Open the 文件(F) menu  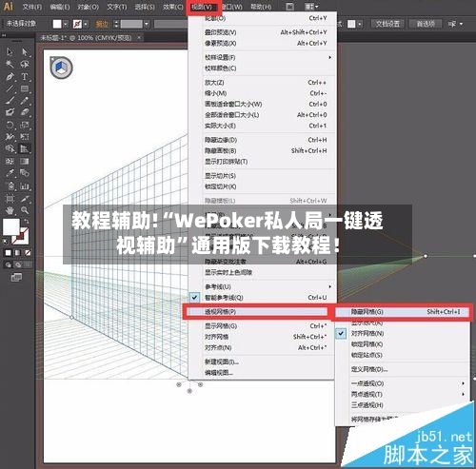32,7
